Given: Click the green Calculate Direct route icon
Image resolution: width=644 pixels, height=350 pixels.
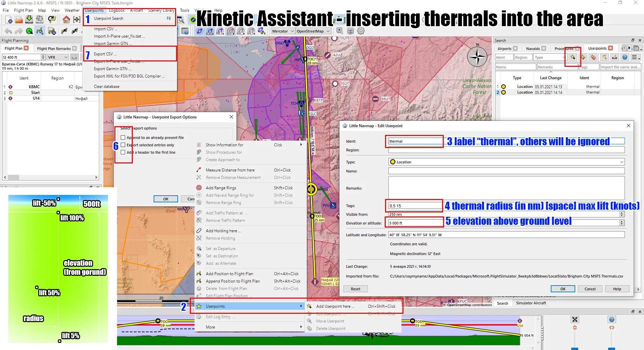Looking at the screenshot, I should click(29, 31).
